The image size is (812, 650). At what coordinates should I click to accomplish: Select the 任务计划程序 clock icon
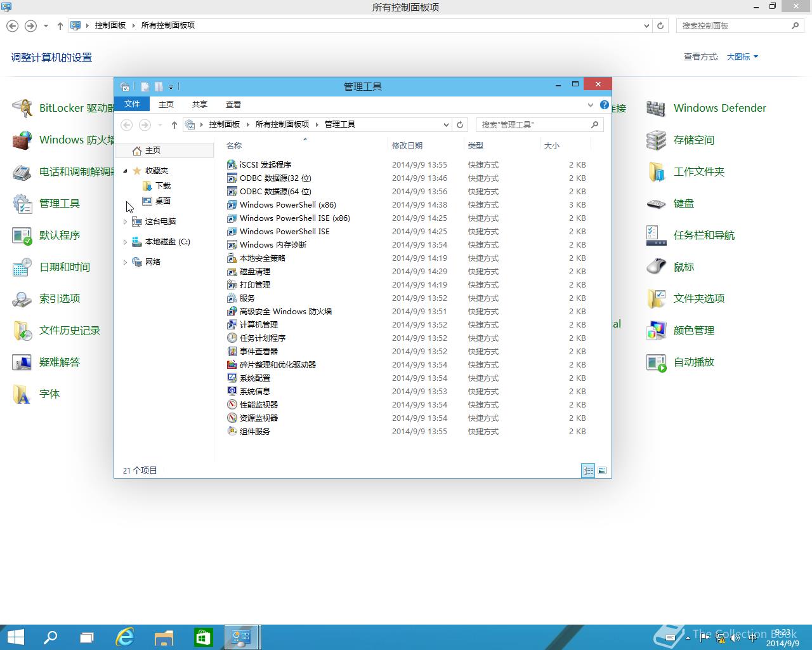[232, 338]
